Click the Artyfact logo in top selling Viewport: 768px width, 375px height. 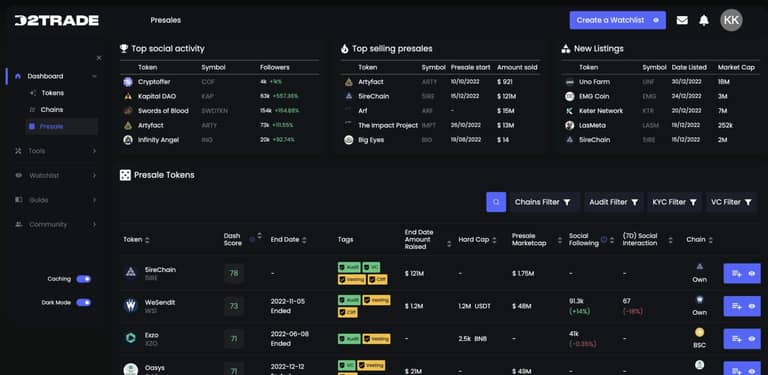point(348,82)
